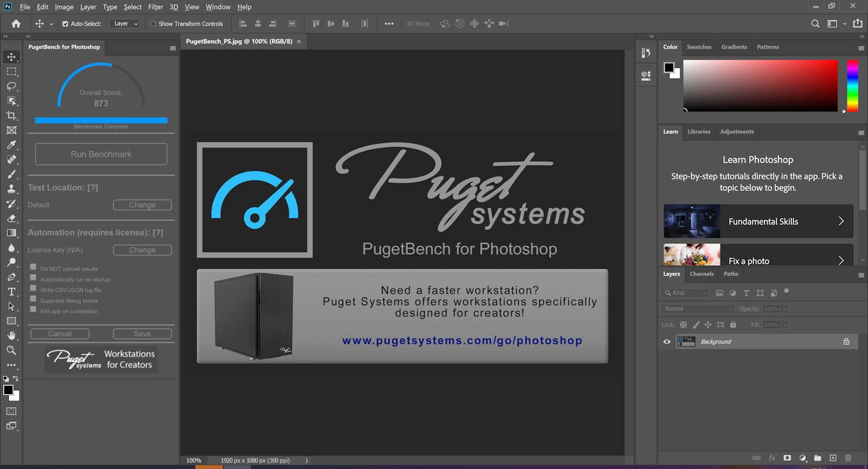Click the Color panel color field
868x469 pixels.
761,86
